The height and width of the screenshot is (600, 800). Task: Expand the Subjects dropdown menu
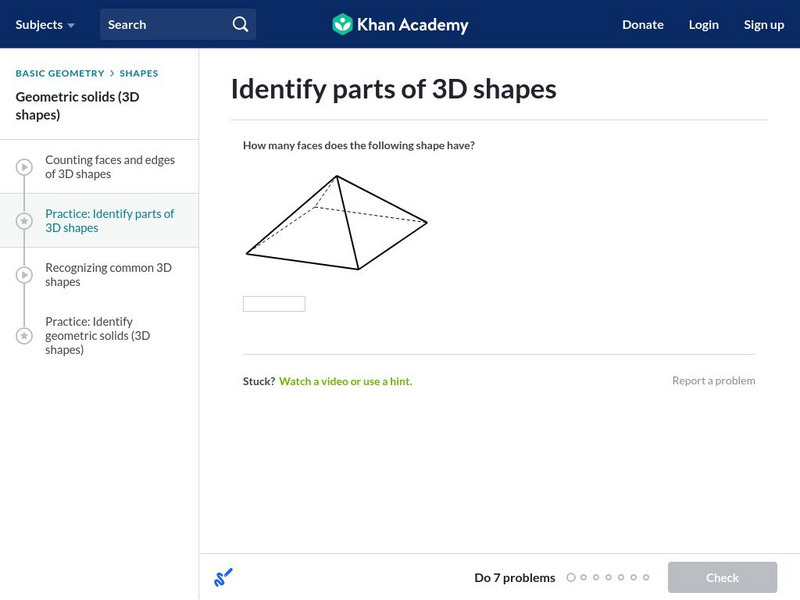[45, 24]
